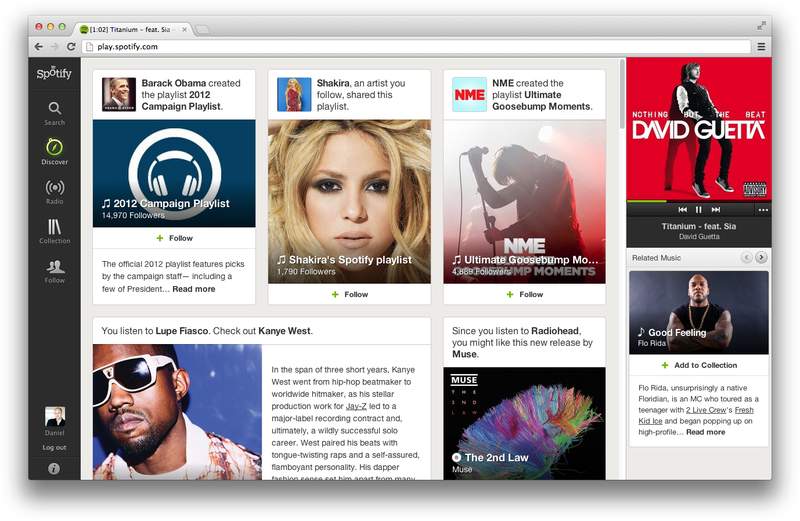Click the NME logo thumbnail
800x521 pixels.
pyautogui.click(x=469, y=94)
